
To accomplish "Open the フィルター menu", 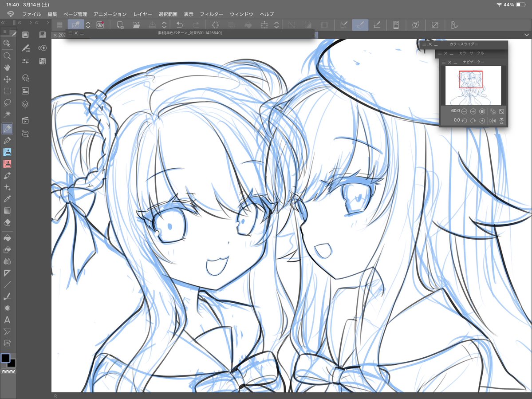I will point(212,14).
